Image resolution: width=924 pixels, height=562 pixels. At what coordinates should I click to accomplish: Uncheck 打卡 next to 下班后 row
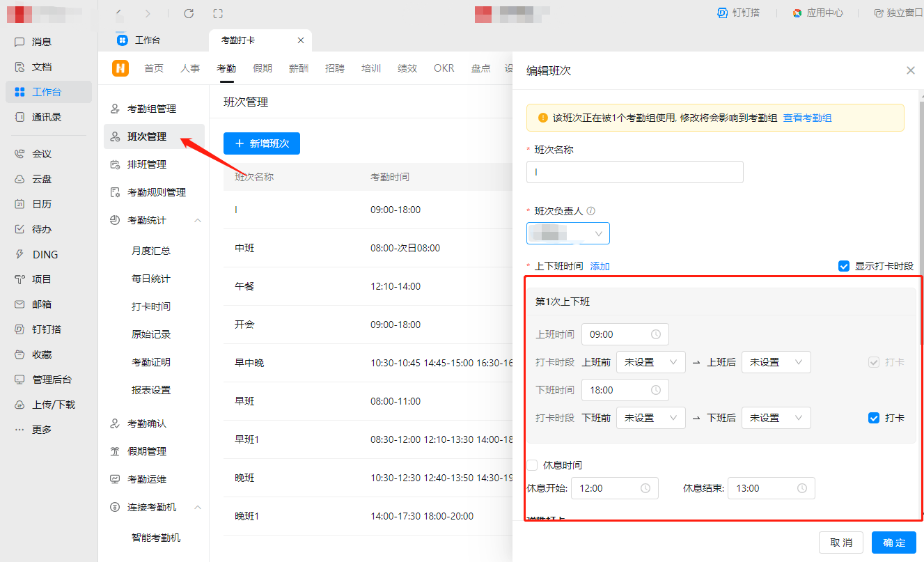pos(874,417)
